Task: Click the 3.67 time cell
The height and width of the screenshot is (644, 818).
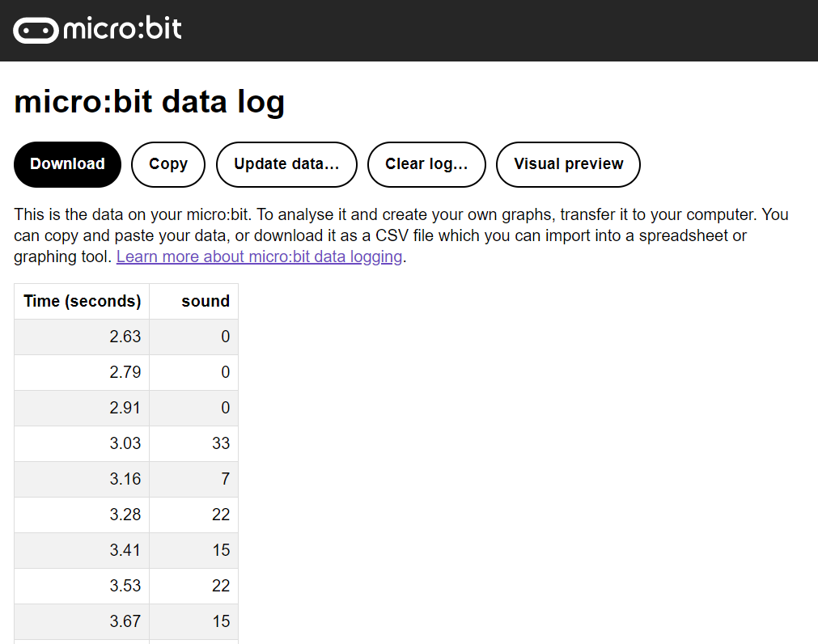Action: (82, 621)
